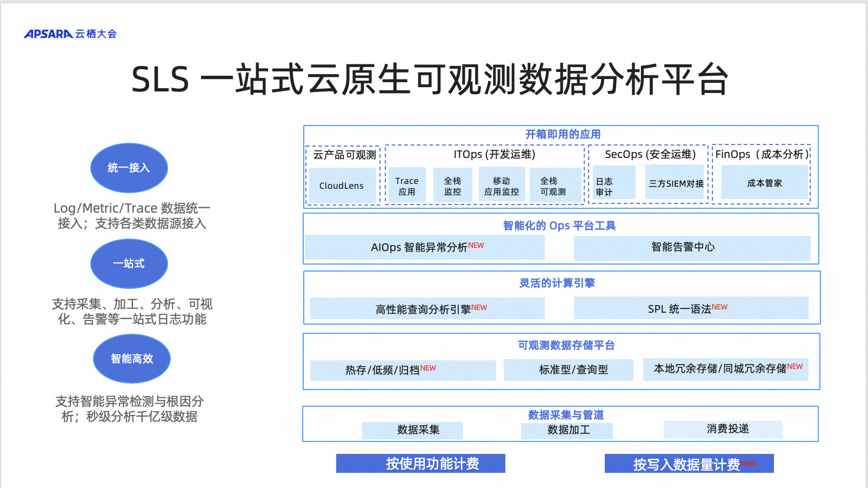Click the 全栈监控 module icon
The image size is (868, 488).
(x=453, y=184)
